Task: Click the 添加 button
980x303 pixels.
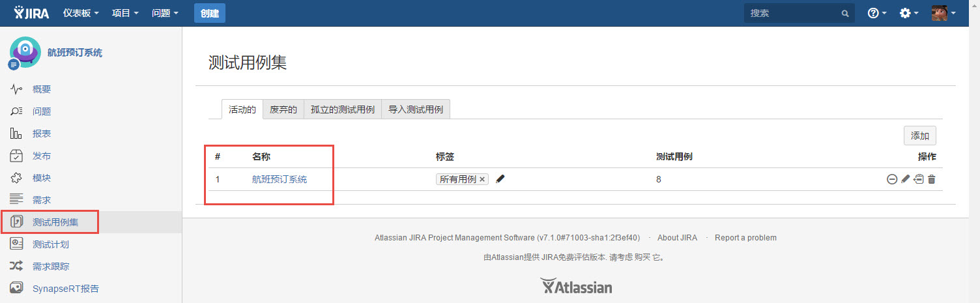Action: click(x=920, y=136)
